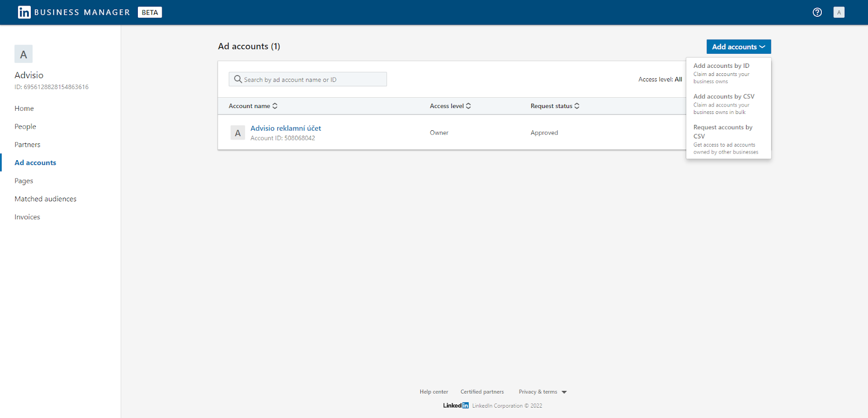Click the magnifying glass search icon

[x=238, y=79]
